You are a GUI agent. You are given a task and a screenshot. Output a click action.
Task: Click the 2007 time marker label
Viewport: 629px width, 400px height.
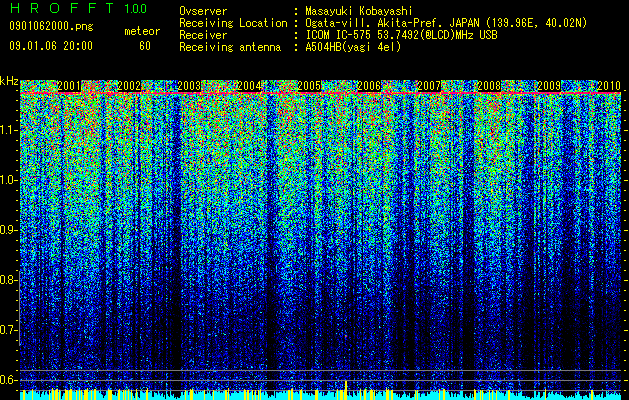coord(429,86)
